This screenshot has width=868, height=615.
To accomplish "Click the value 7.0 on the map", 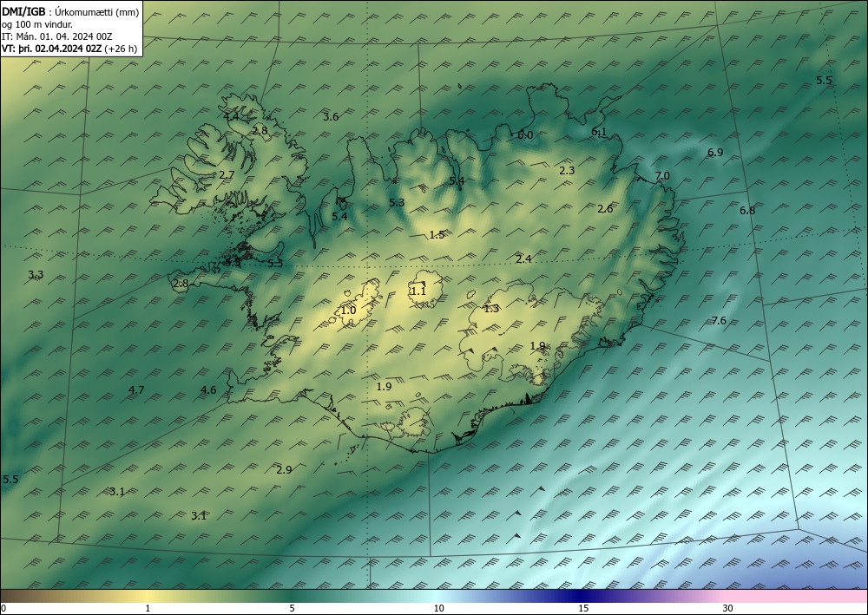I will point(662,176).
